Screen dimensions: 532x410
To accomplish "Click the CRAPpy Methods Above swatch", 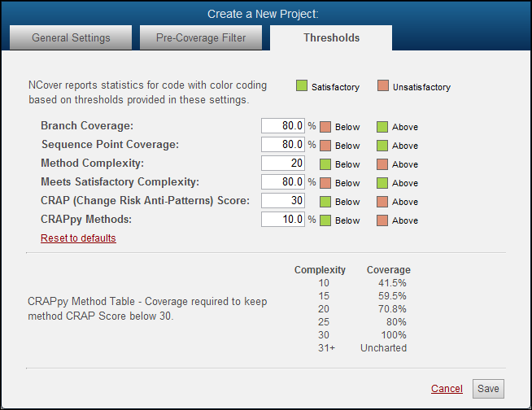I will (x=382, y=220).
